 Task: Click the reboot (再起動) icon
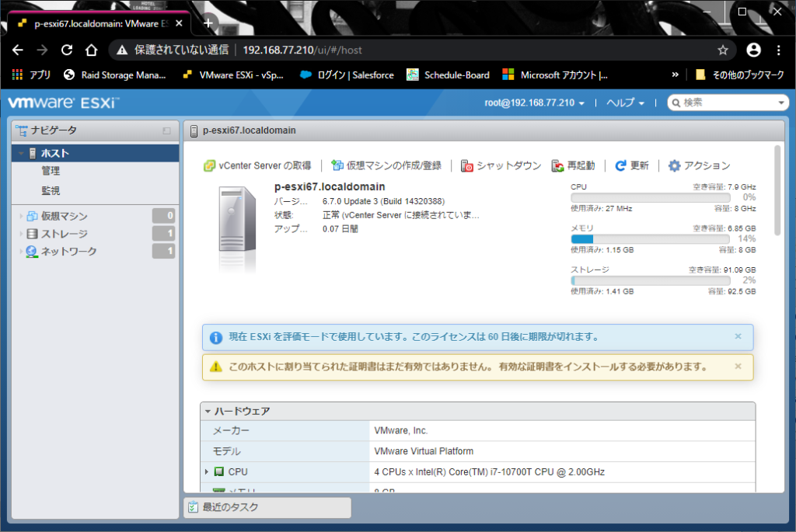click(557, 166)
